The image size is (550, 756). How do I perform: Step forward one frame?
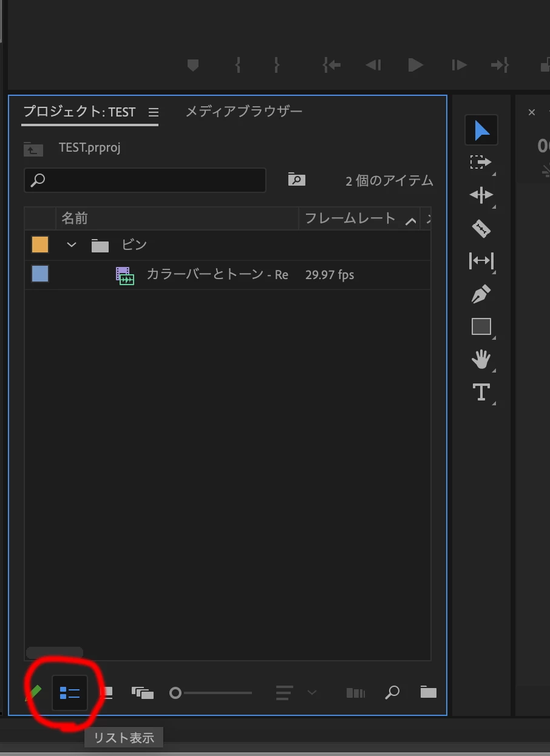point(459,65)
